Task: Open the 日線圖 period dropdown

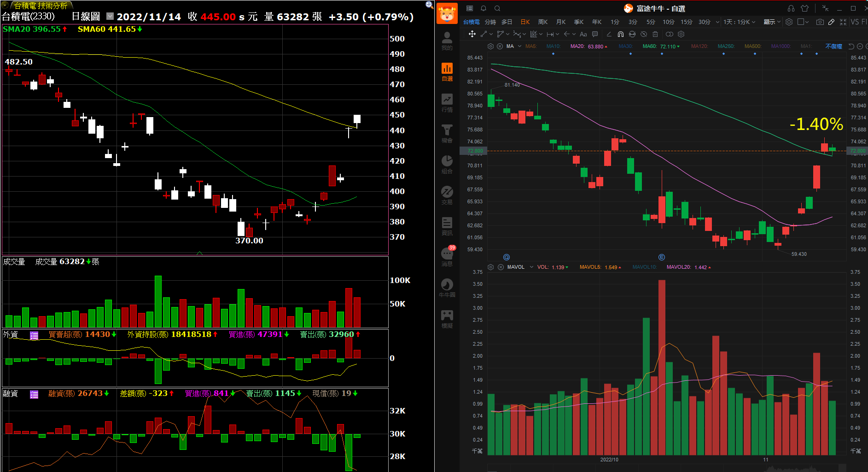Action: (110, 17)
